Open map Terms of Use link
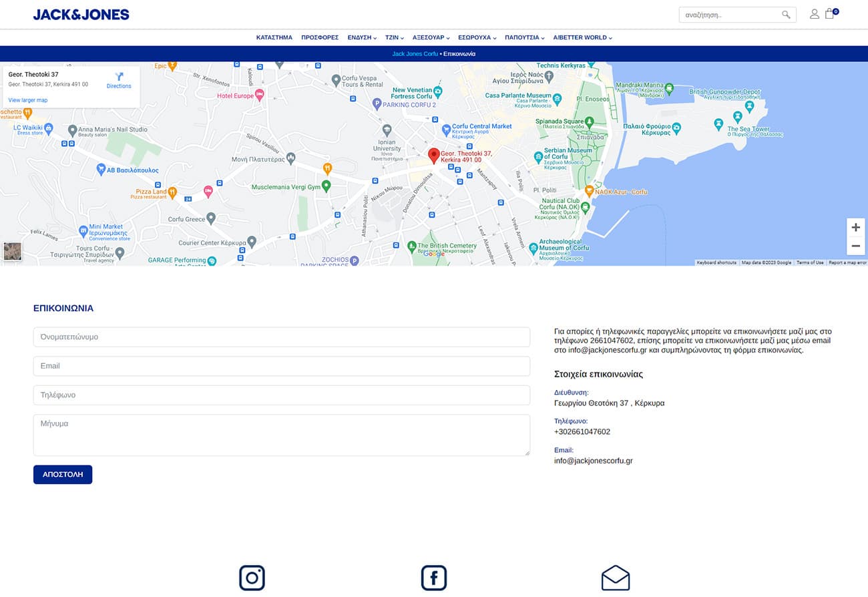Screen dimensions: 868x597 [x=810, y=262]
